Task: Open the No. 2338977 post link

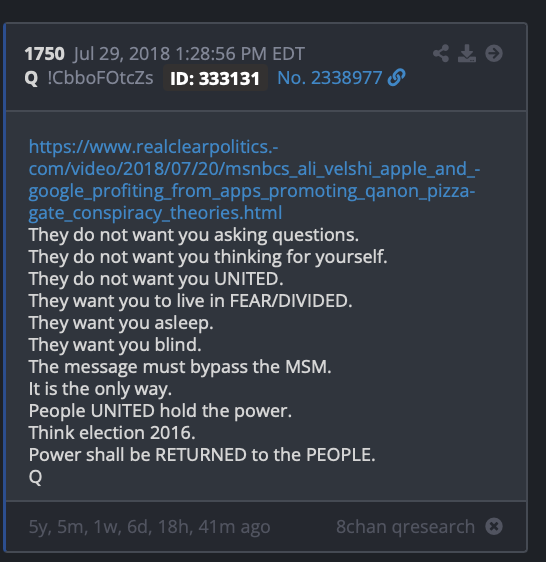Action: tap(329, 78)
